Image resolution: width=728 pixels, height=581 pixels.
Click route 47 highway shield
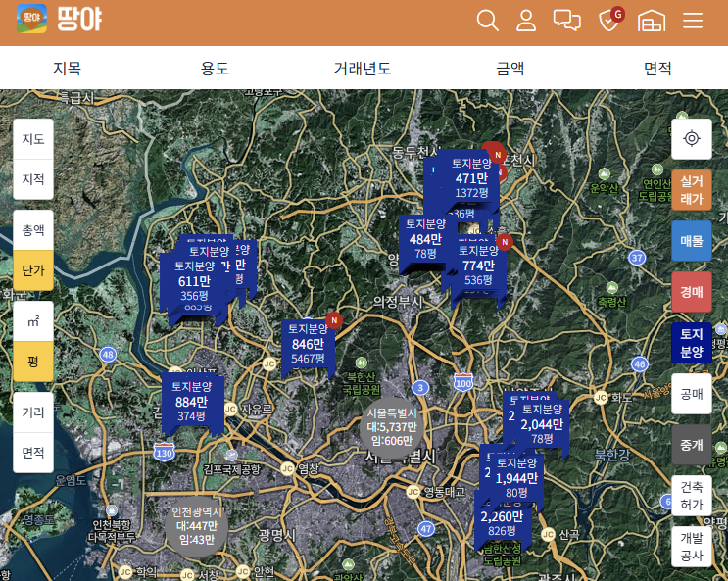(426, 528)
